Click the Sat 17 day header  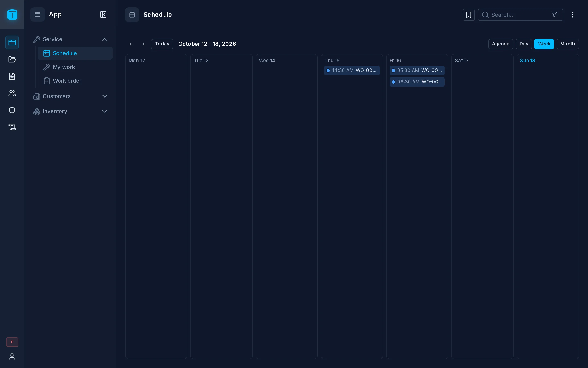tap(461, 60)
